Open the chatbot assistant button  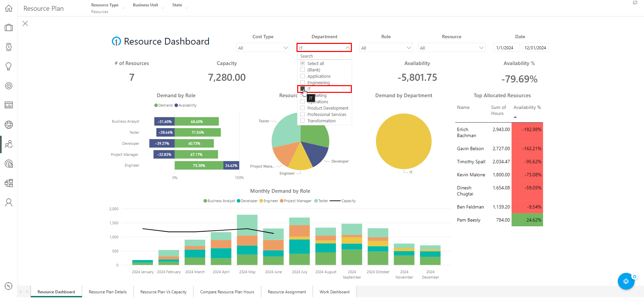(626, 281)
